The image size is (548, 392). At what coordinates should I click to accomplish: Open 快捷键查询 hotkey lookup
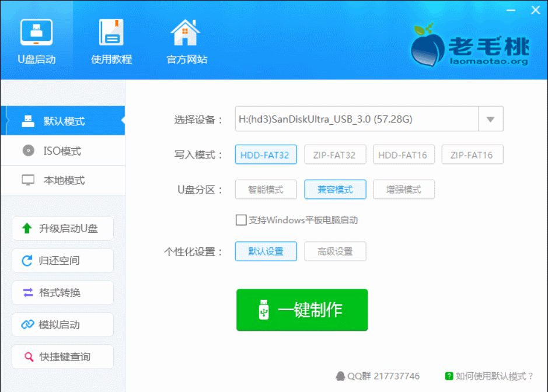[62, 356]
